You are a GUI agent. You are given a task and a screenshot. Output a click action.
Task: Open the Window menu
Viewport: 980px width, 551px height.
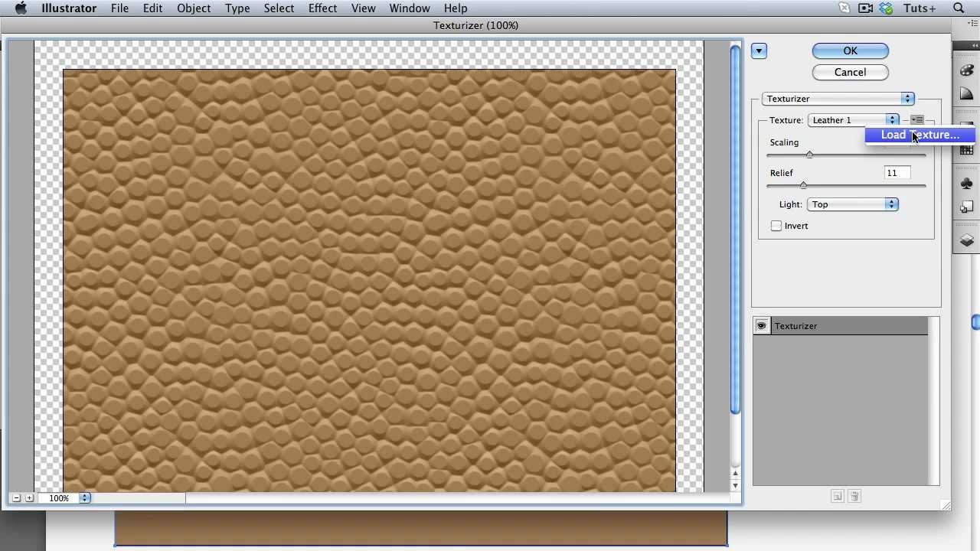[410, 8]
